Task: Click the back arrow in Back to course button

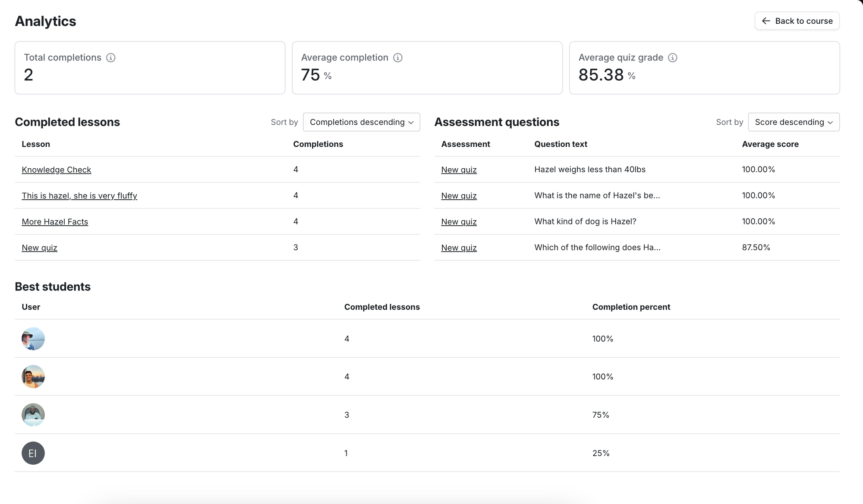Action: pos(766,21)
